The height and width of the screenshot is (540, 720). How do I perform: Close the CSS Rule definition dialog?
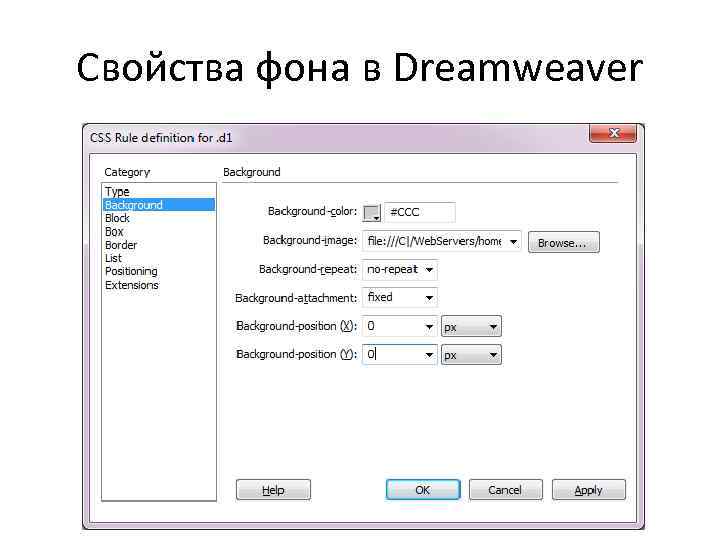pyautogui.click(x=613, y=134)
